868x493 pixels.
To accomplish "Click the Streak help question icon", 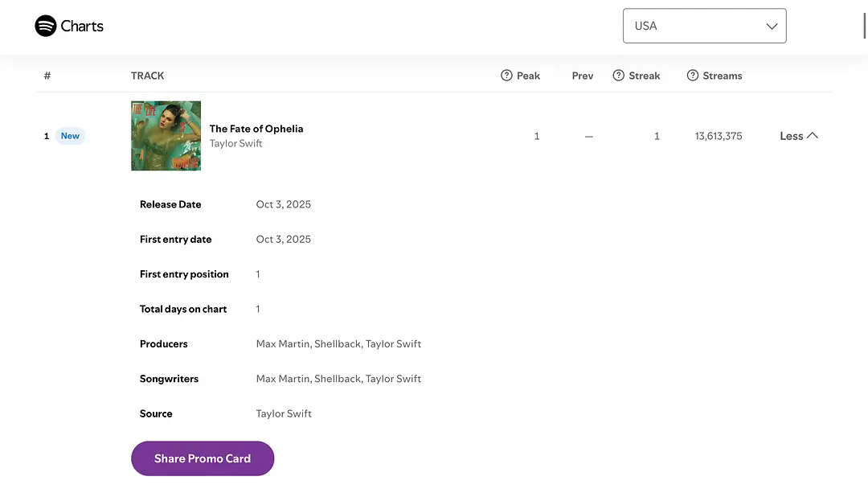I will point(619,76).
